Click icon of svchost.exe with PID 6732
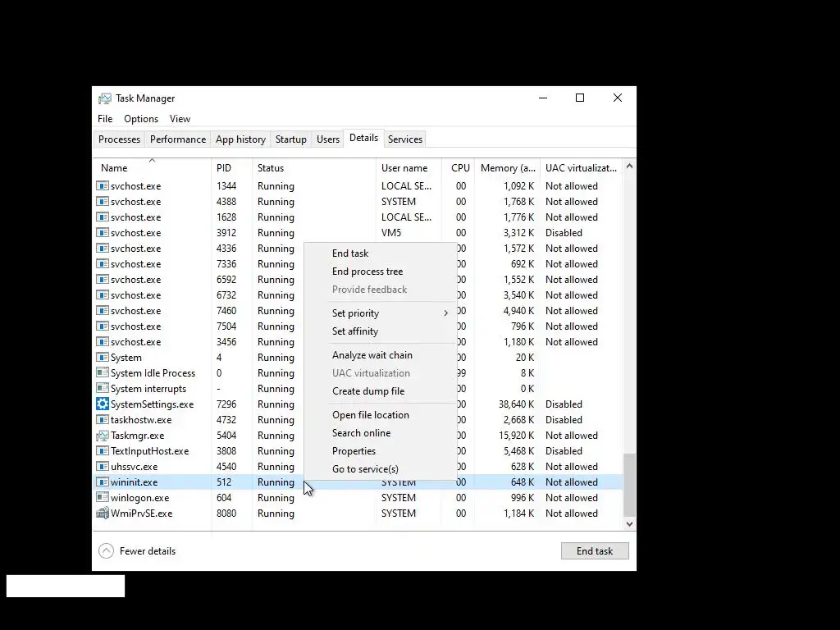This screenshot has width=840, height=630. click(x=103, y=295)
